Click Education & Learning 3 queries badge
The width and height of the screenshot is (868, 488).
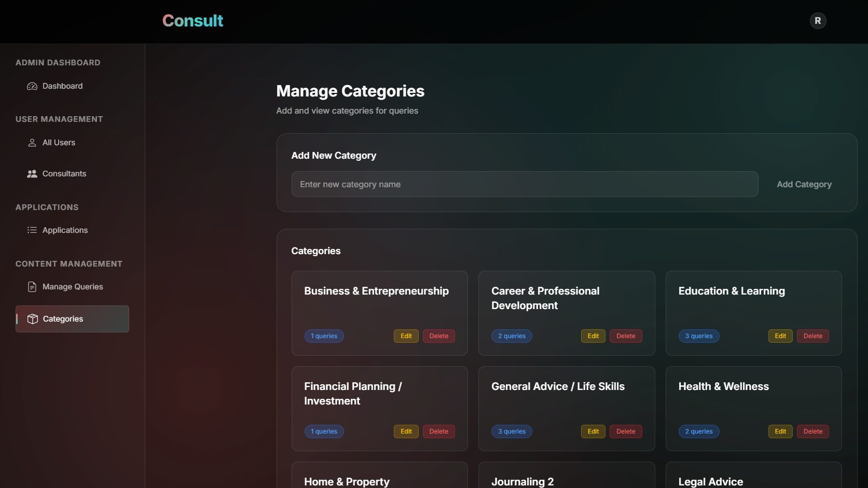[x=699, y=336]
